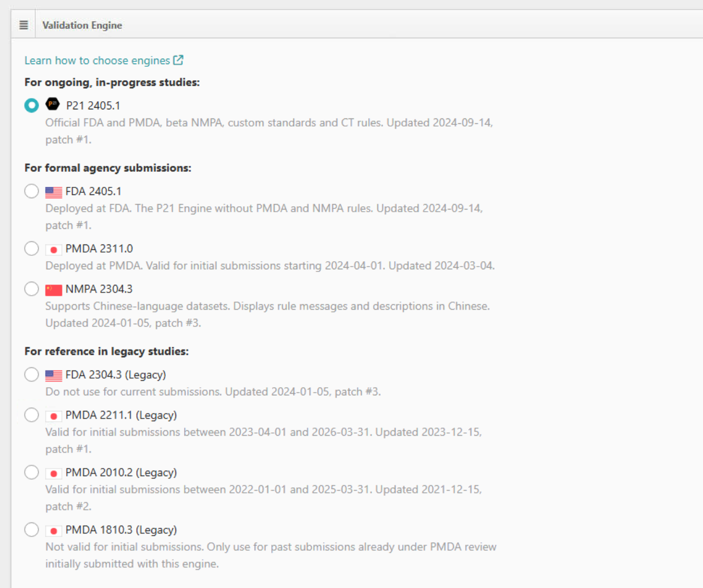Viewport: 703px width, 588px height.
Task: Select the FDA 2405.1 radio button
Action: [x=32, y=191]
